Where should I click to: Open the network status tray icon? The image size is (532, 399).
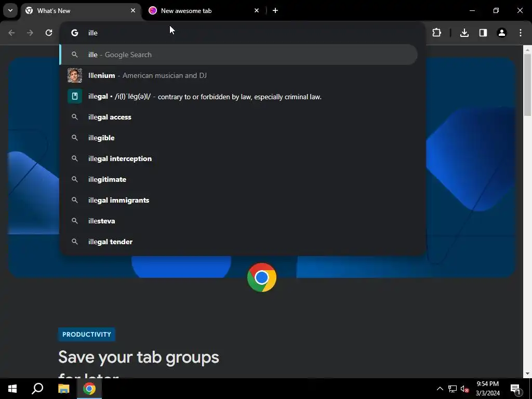click(x=453, y=389)
